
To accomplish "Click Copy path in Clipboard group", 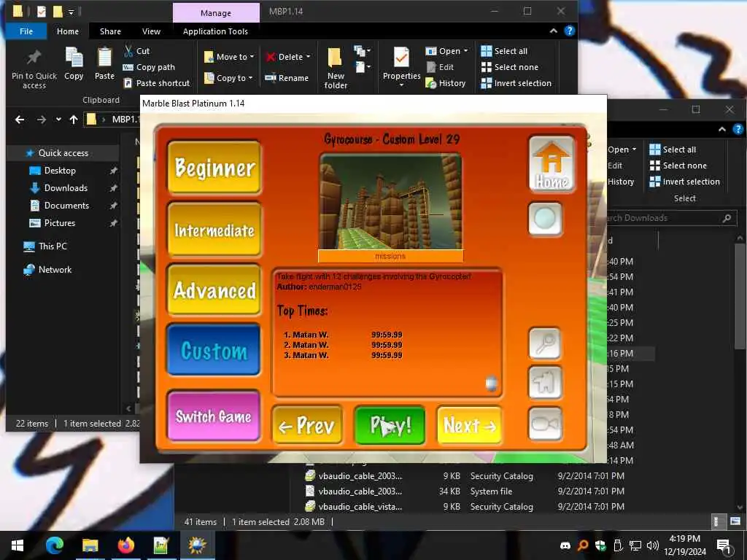I will coord(149,67).
